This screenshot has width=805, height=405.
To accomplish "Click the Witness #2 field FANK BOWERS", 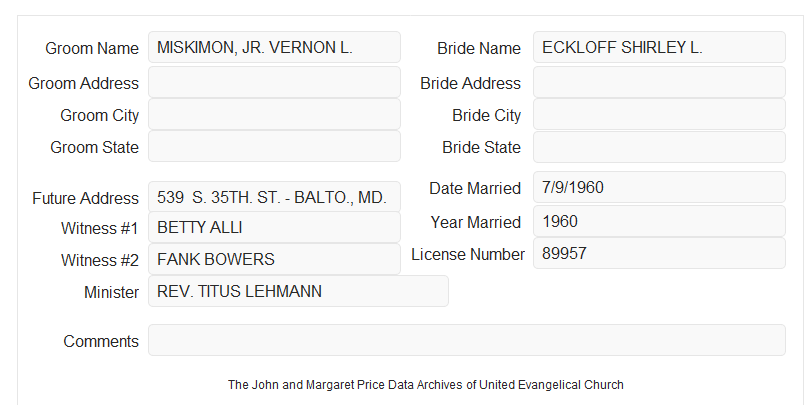I will pyautogui.click(x=274, y=259).
